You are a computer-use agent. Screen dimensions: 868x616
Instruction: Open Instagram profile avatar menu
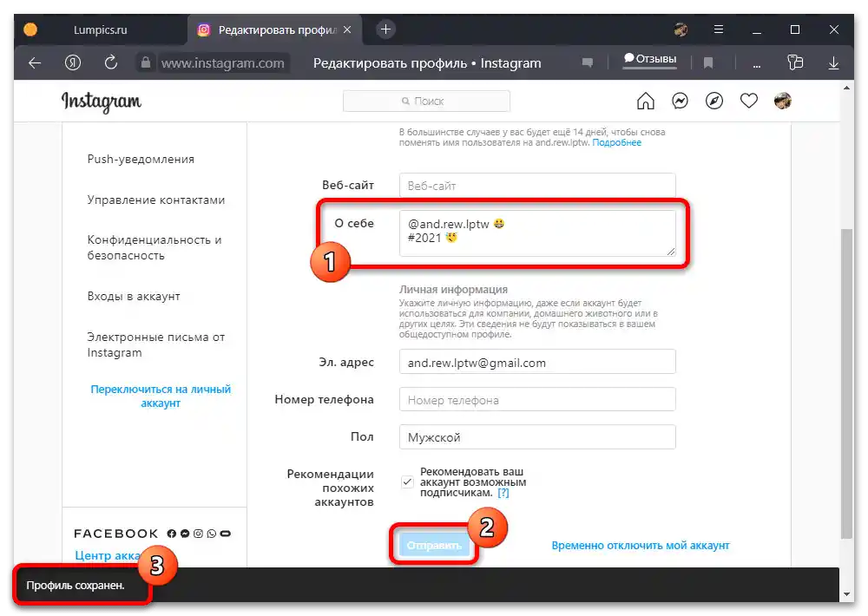783,101
